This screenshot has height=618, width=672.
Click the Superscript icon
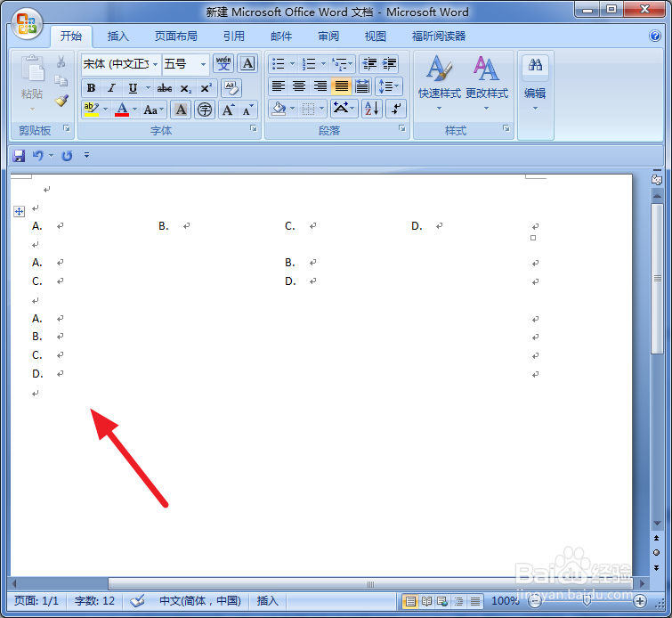click(206, 88)
